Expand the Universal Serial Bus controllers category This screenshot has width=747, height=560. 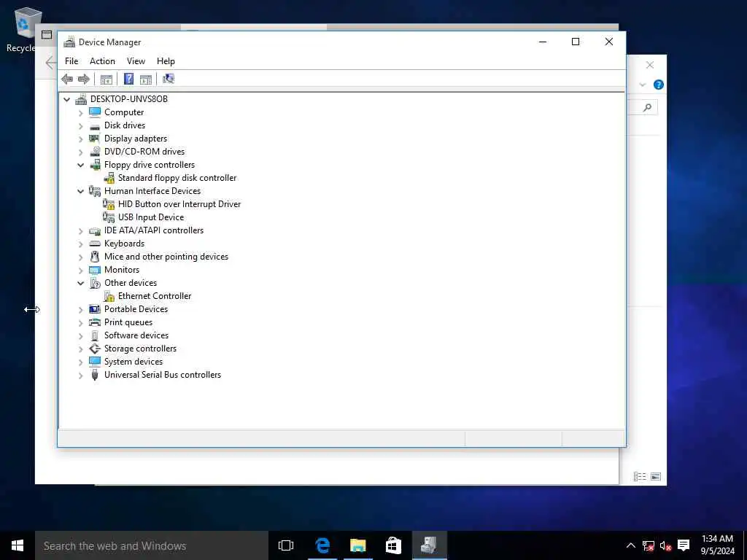click(80, 376)
